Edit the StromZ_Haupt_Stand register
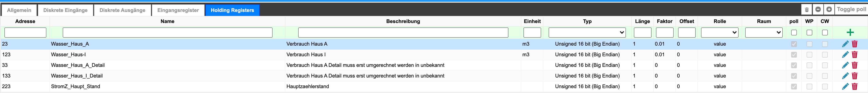The height and width of the screenshot is (93, 868). coord(845,87)
